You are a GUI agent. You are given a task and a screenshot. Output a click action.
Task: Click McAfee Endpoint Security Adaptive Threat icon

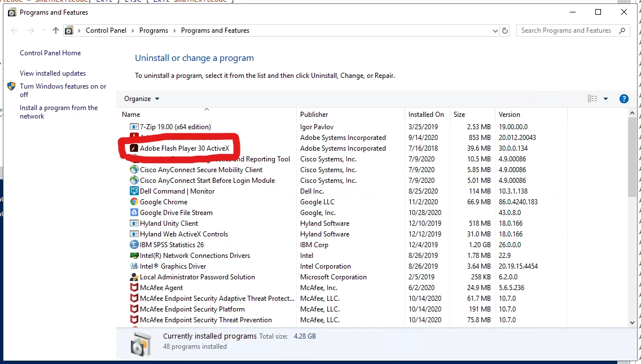pyautogui.click(x=134, y=298)
